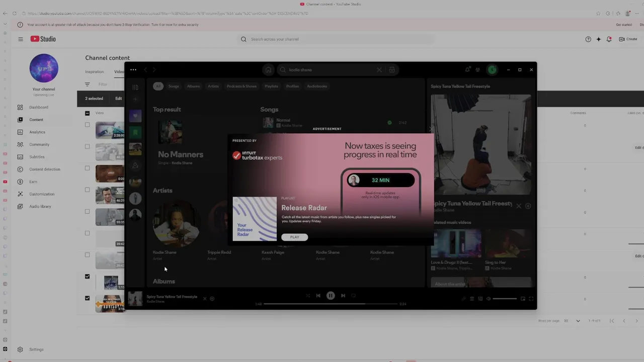
Task: Open the YouTube Studio hamburger menu
Action: (x=21, y=39)
